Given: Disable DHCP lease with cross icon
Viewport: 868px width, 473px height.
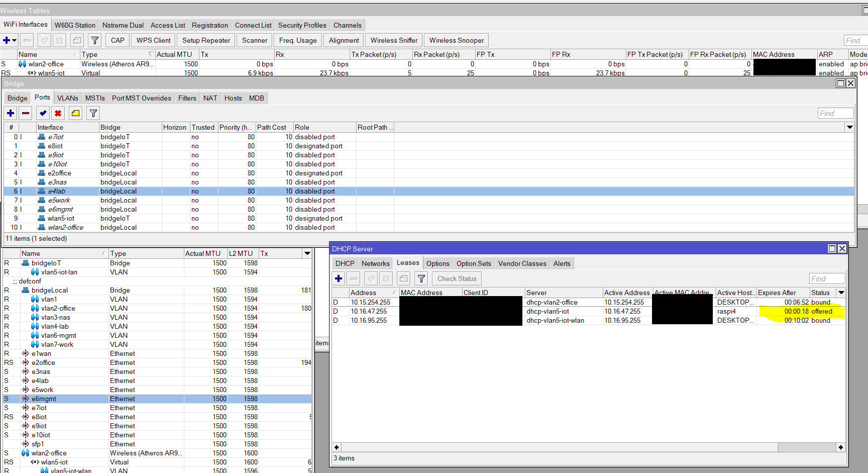Looking at the screenshot, I should [x=386, y=278].
